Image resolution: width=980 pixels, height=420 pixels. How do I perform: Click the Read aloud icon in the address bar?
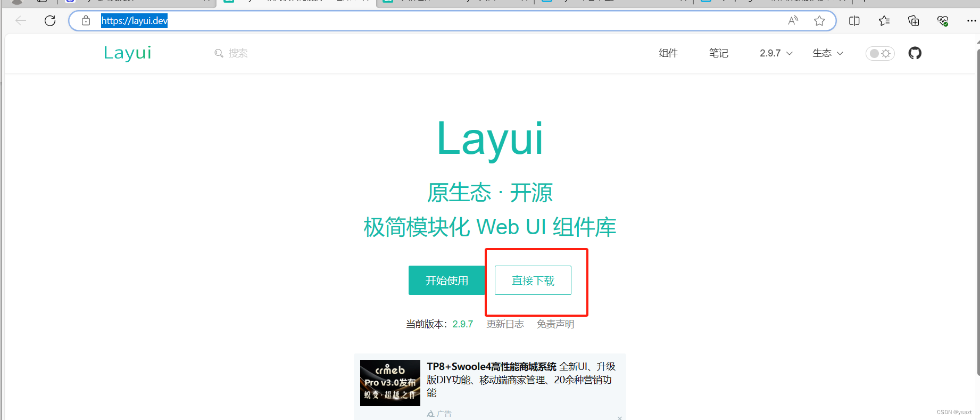click(x=793, y=21)
